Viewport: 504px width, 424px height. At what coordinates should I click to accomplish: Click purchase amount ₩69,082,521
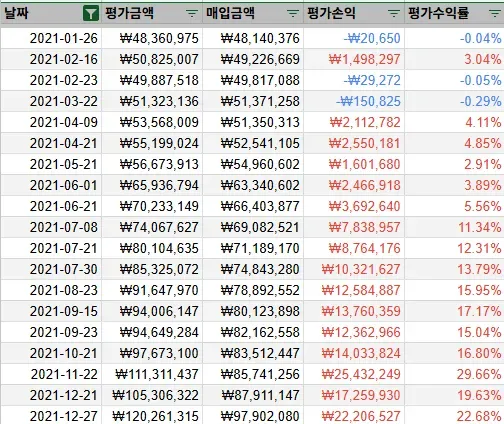point(260,227)
